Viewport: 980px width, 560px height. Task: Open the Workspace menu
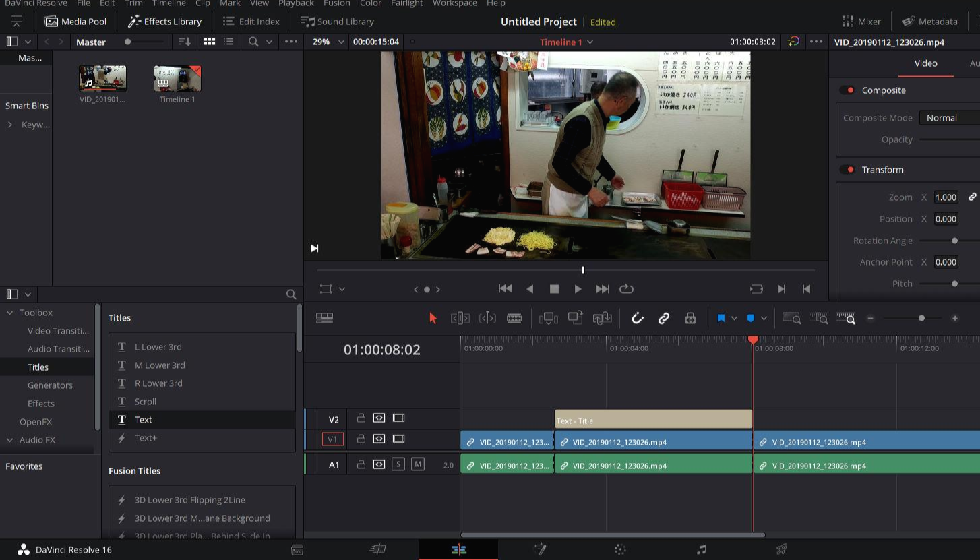pyautogui.click(x=455, y=3)
